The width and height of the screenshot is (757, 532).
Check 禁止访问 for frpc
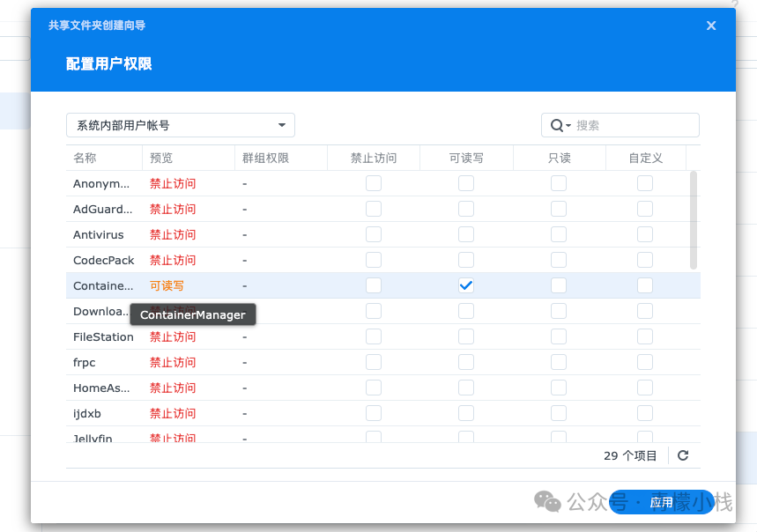click(x=374, y=362)
